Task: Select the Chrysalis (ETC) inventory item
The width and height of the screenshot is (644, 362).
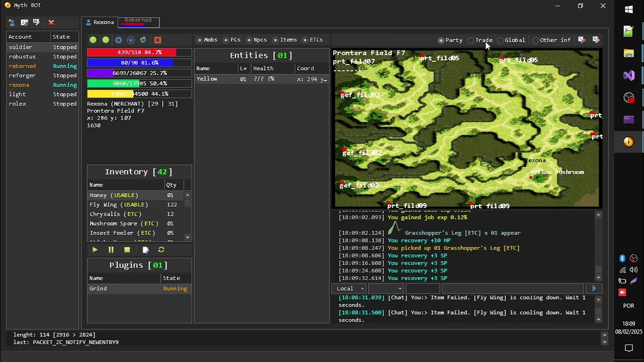Action: 136,214
